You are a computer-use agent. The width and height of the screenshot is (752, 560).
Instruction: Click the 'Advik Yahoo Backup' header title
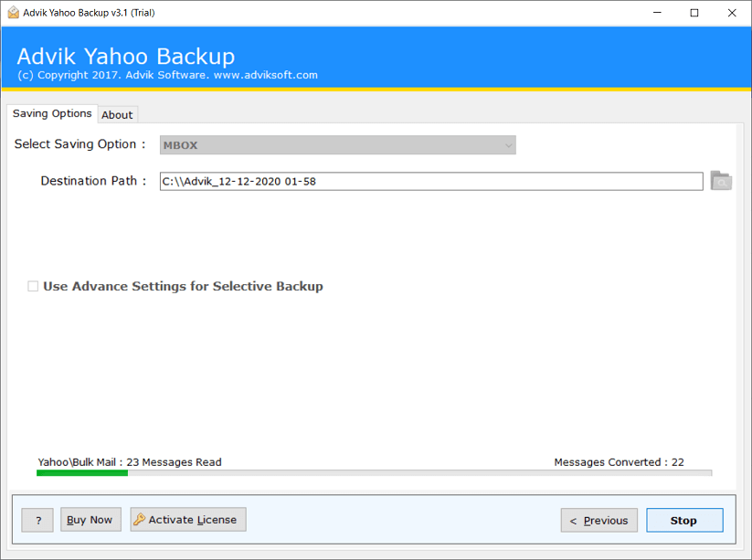tap(126, 57)
